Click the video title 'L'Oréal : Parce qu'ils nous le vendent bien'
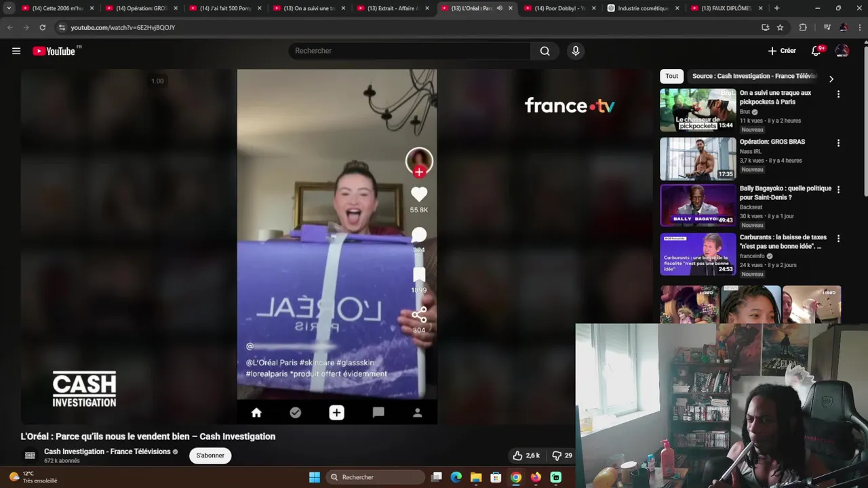 coord(148,436)
